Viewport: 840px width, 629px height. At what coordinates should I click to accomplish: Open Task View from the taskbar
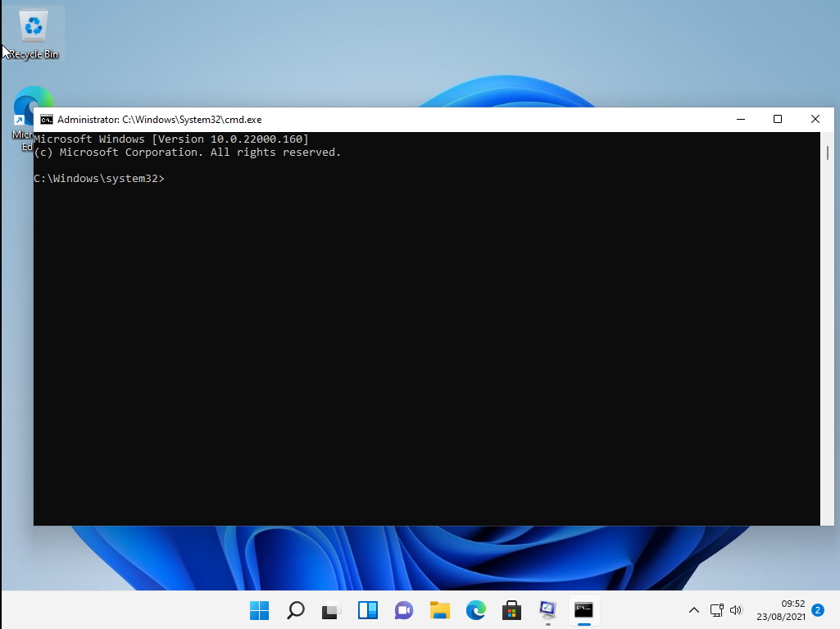point(331,610)
